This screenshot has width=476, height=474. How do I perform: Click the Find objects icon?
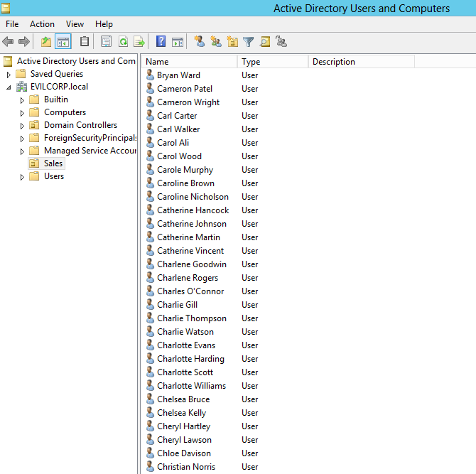[x=265, y=42]
